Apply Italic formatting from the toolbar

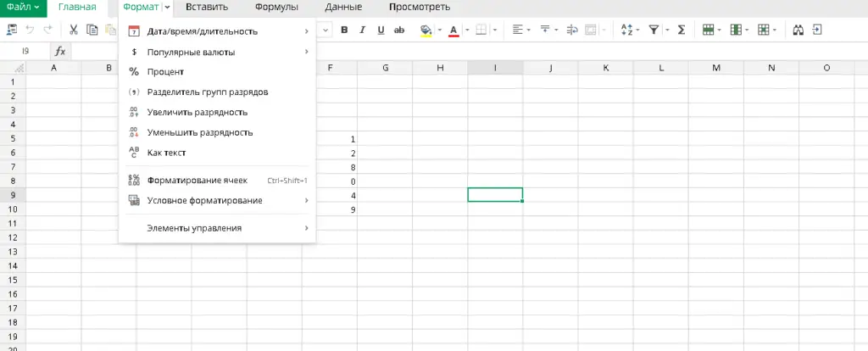[x=363, y=30]
